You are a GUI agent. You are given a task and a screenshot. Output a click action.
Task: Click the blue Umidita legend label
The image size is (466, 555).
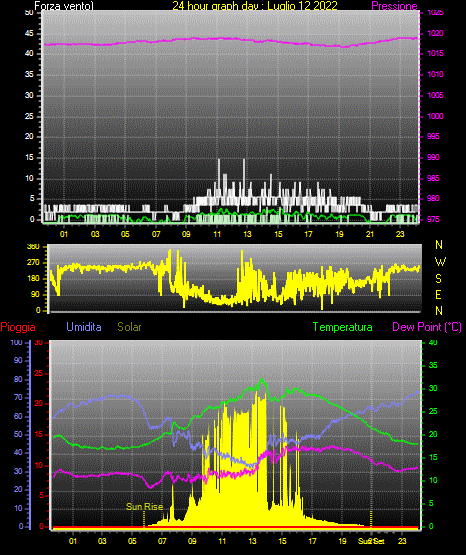pyautogui.click(x=84, y=327)
